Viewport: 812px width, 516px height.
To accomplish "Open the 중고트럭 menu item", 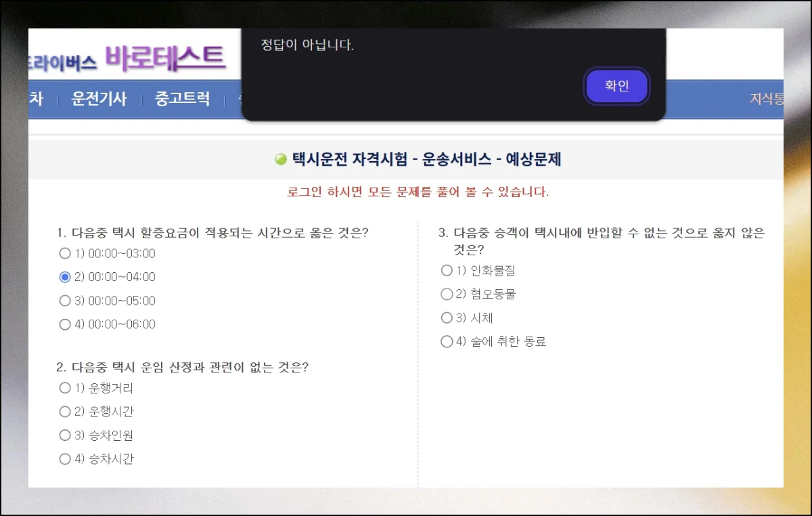I will click(x=182, y=99).
